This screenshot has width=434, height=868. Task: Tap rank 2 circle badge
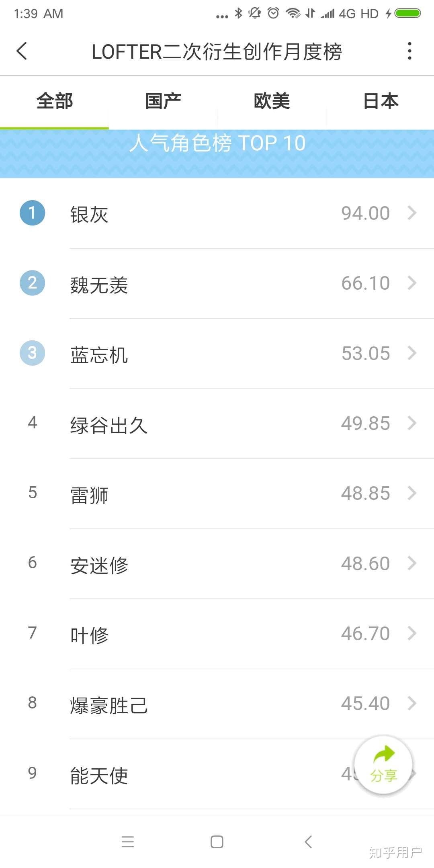tap(32, 283)
